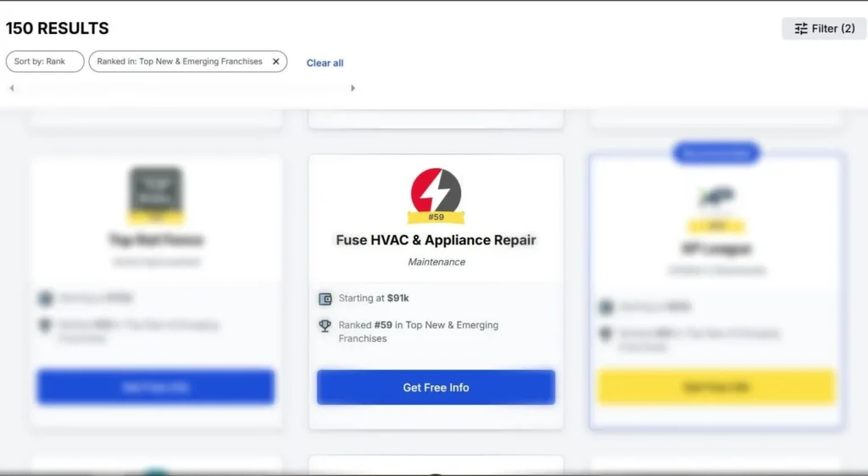Select the Starting at $91k text
The image size is (868, 476).
[x=374, y=298]
